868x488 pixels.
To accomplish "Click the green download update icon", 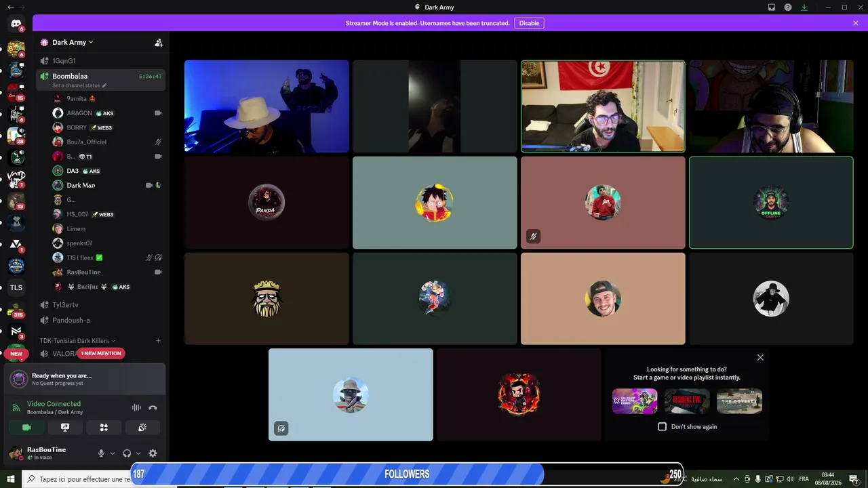I will [x=804, y=7].
